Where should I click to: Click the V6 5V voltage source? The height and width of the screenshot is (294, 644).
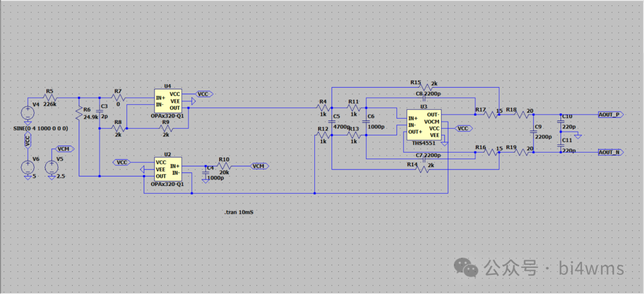(x=27, y=167)
